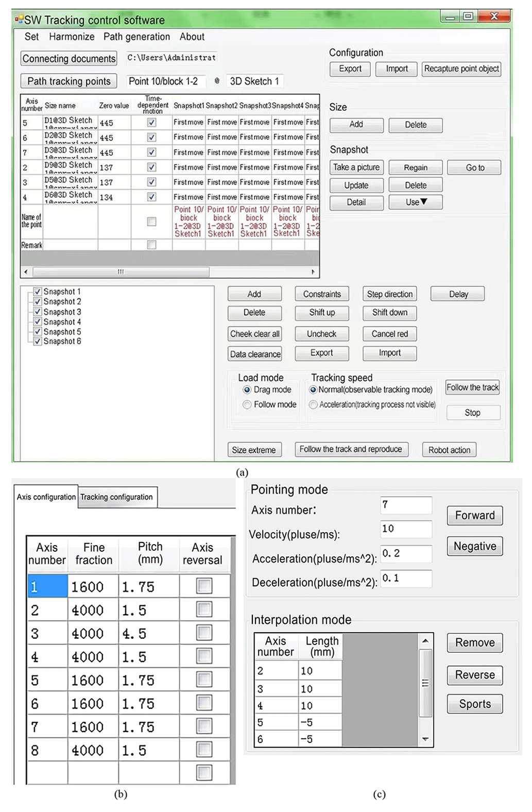Viewport: 532px width, 812px height.
Task: Click the horizontal scrollbar under the snapshot table
Action: pyautogui.click(x=121, y=272)
